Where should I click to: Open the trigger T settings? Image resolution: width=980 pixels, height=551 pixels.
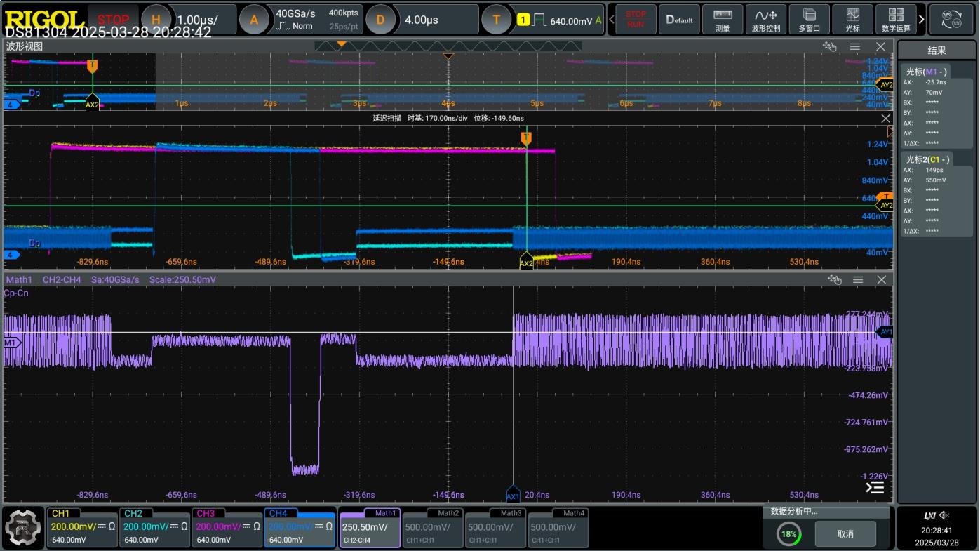point(497,20)
